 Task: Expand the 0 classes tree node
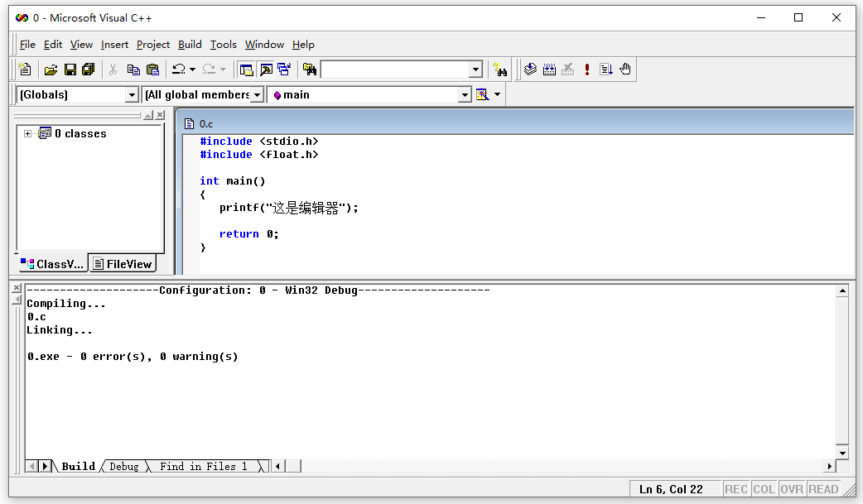(x=27, y=134)
